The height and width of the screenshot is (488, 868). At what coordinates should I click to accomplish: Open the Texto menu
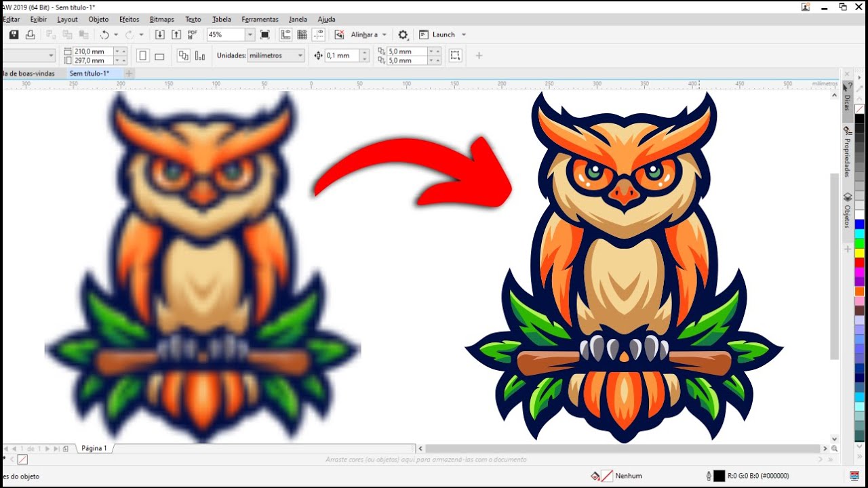click(193, 20)
